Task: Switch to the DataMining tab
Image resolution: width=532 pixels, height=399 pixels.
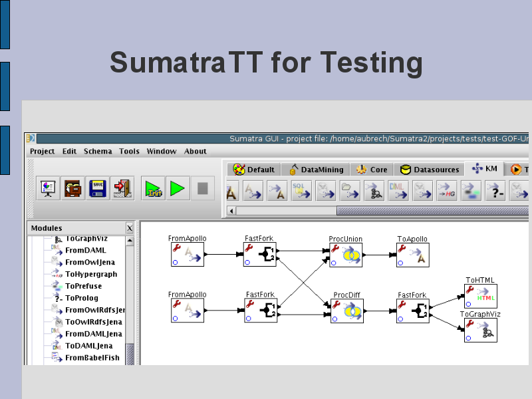Action: (317, 170)
